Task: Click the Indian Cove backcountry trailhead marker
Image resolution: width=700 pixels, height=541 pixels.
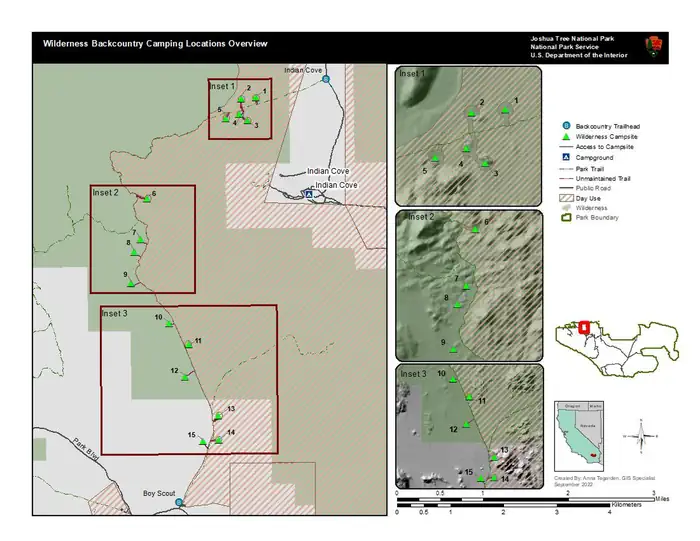Action: point(326,79)
